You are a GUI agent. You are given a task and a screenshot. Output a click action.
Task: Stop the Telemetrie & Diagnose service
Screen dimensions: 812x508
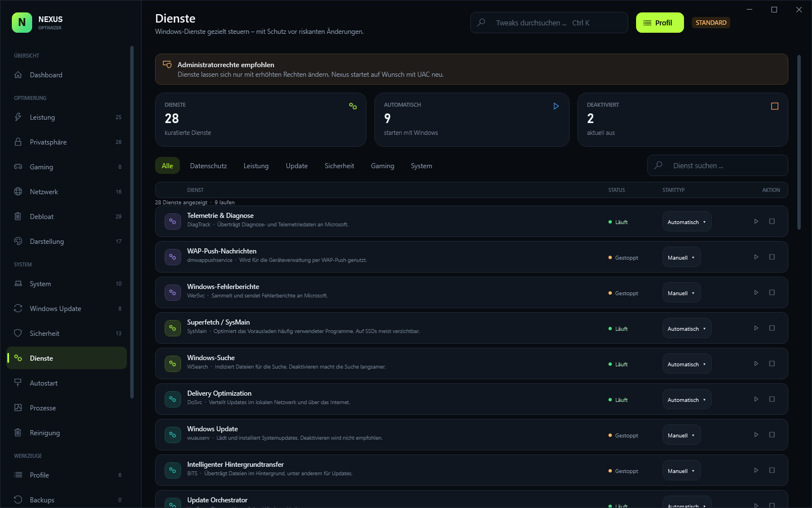(772, 221)
